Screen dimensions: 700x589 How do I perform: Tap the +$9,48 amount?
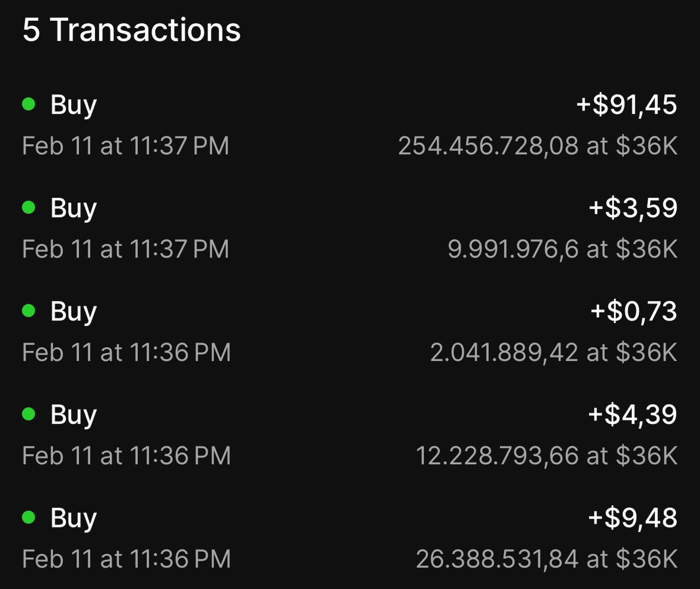pos(632,518)
